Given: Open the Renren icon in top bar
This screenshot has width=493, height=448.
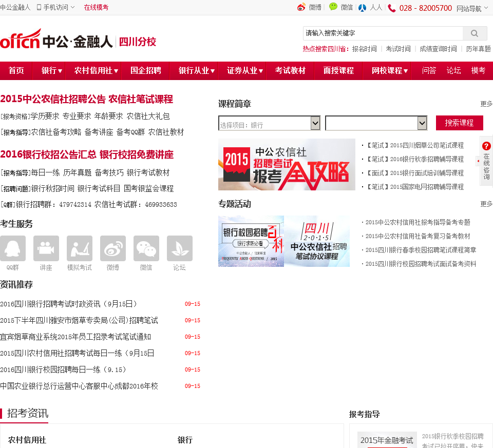Looking at the screenshot, I should click(x=362, y=8).
